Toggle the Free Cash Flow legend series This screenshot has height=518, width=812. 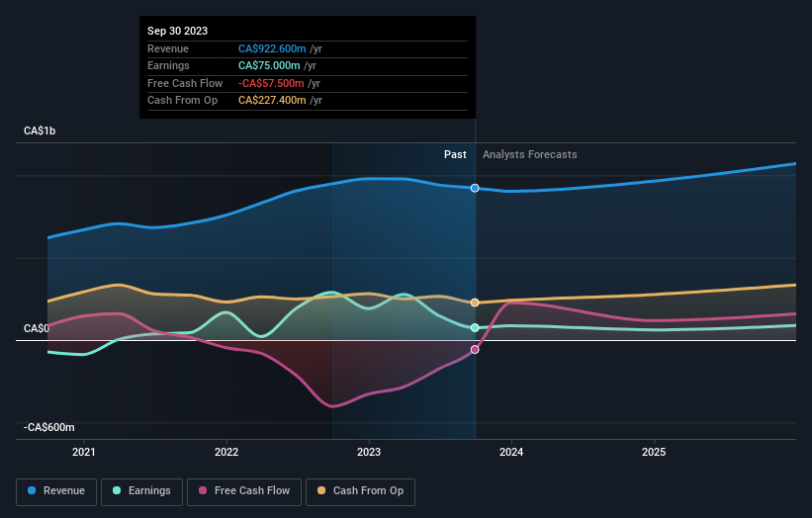(244, 491)
